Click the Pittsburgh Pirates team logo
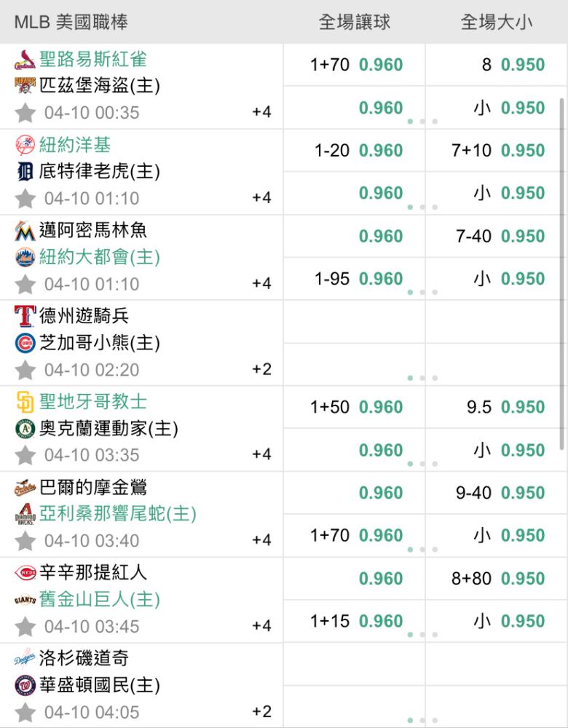This screenshot has width=568, height=728. click(x=25, y=87)
